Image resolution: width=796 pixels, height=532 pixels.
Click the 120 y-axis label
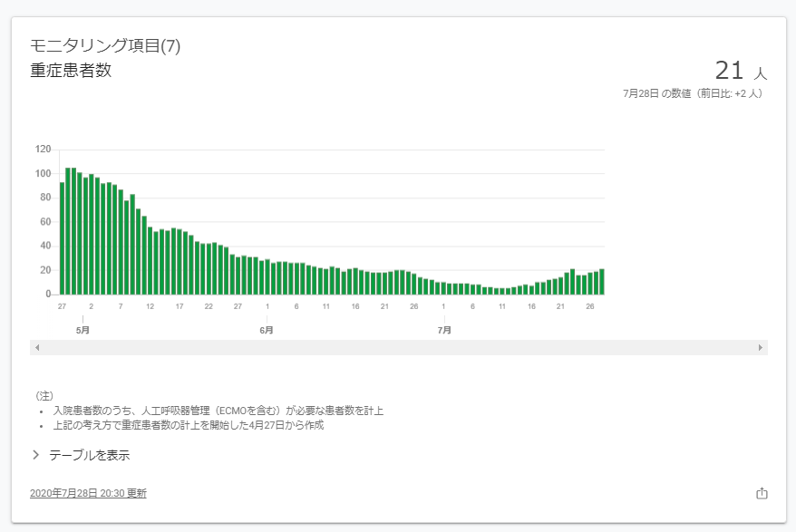44,150
